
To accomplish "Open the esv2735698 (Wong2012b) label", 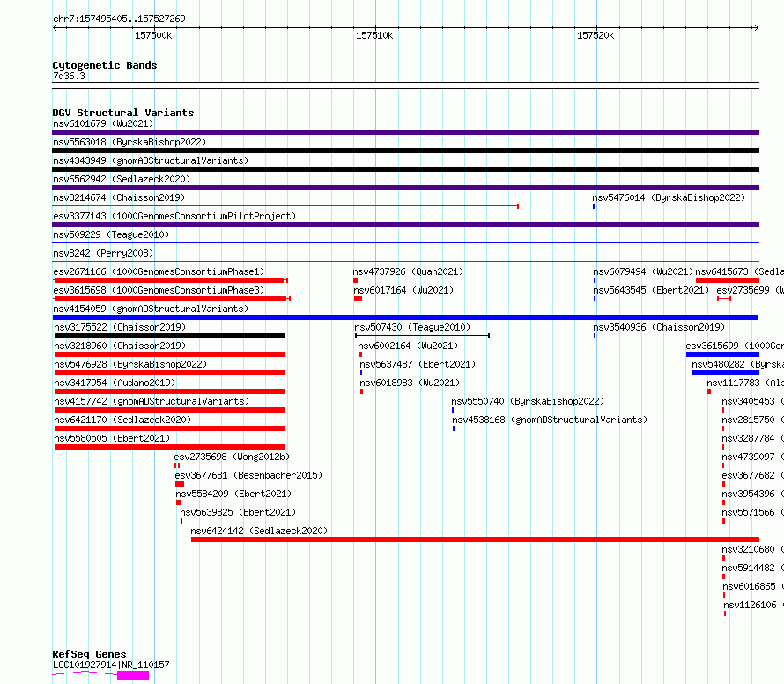I will [232, 457].
